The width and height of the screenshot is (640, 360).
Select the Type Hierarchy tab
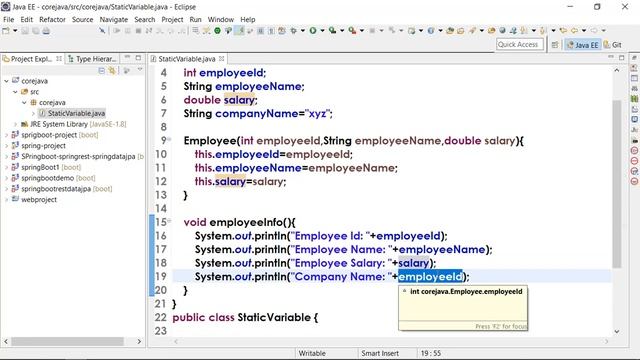[92, 59]
